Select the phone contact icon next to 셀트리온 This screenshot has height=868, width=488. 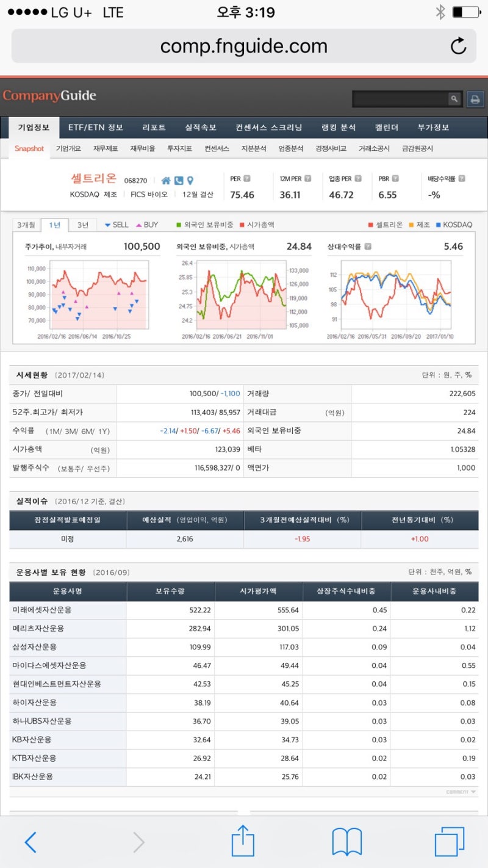click(x=178, y=181)
